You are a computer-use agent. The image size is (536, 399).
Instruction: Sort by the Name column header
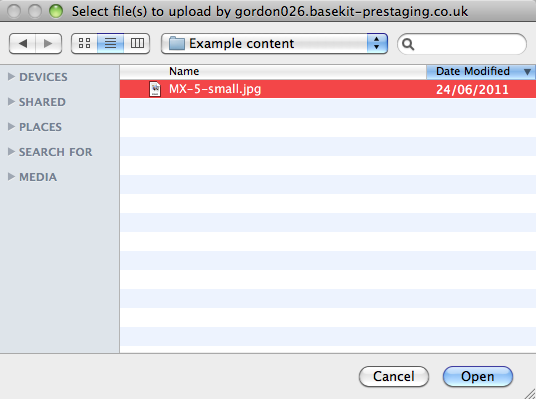(273, 71)
